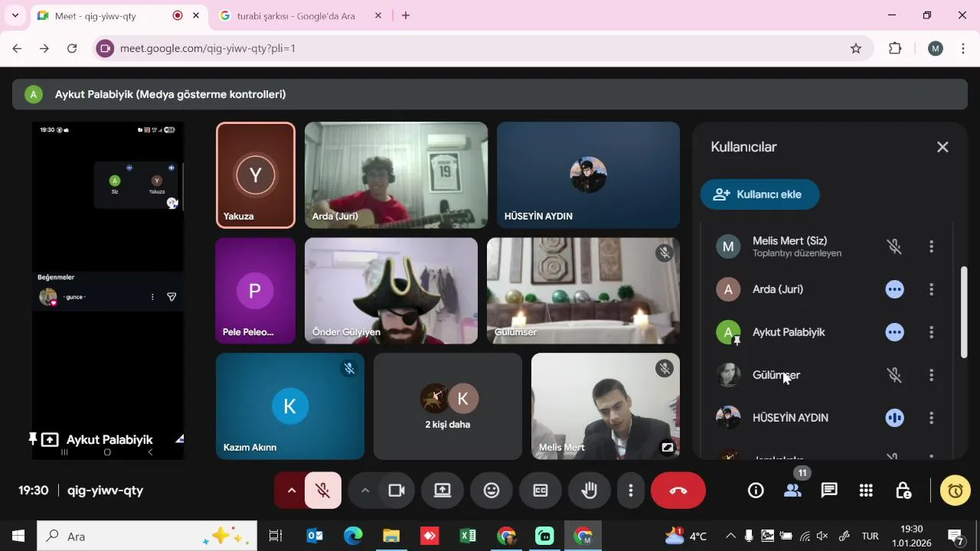Click the system tray volume muted icon
980x551 pixels.
(822, 536)
